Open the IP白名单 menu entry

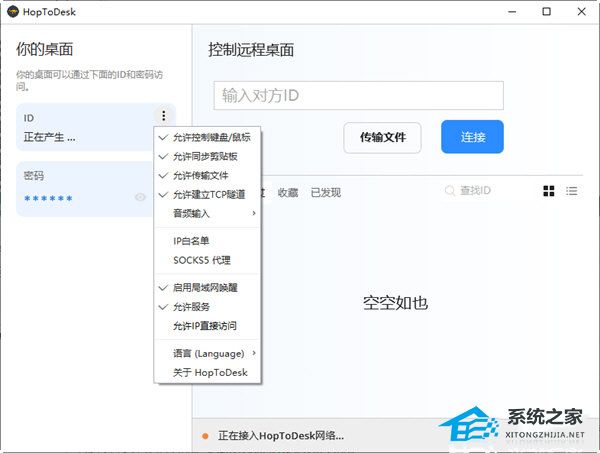(x=207, y=241)
